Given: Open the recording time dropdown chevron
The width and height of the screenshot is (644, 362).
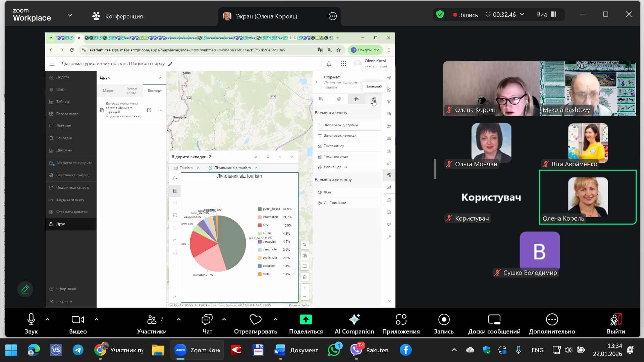Looking at the screenshot, I should (522, 14).
